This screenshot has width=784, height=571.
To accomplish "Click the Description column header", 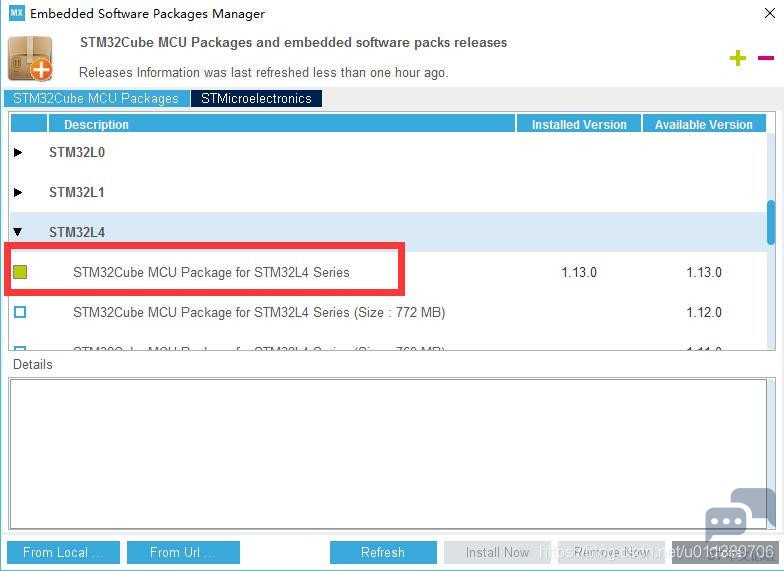I will point(282,124).
